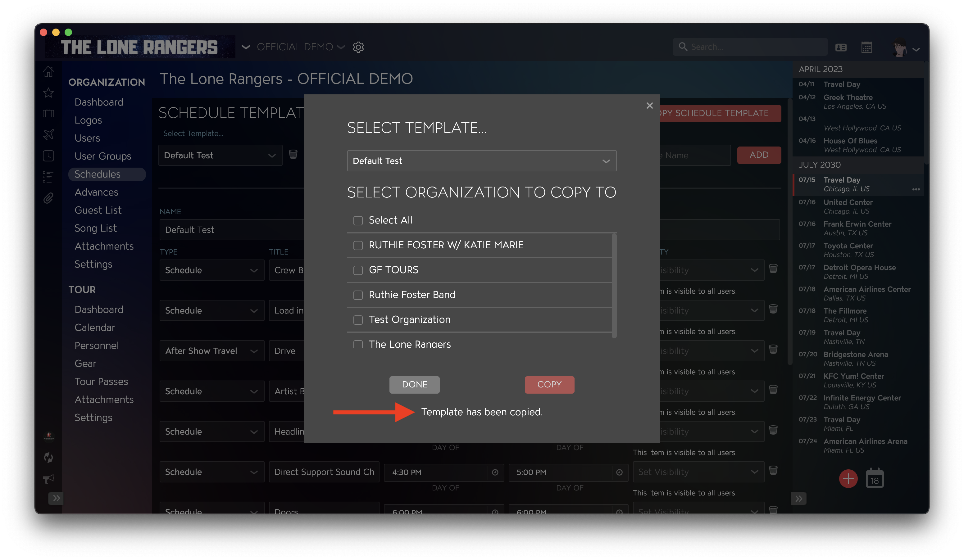
Task: Click COPY SCHEDULE TEMPLATE button
Action: [720, 114]
